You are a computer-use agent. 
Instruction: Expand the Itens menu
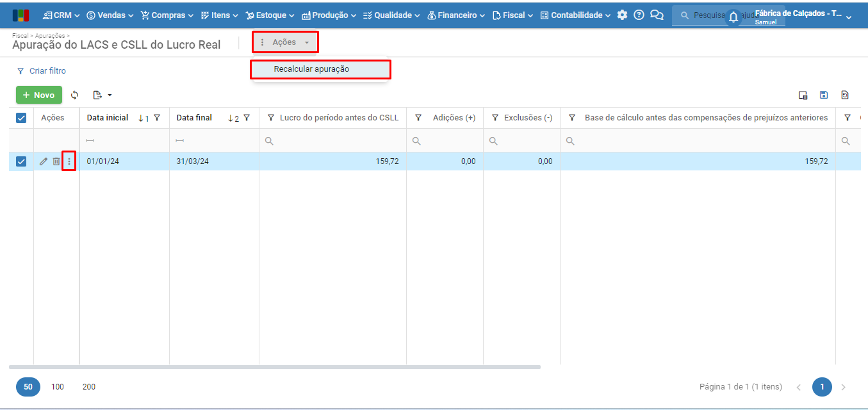[x=219, y=15]
